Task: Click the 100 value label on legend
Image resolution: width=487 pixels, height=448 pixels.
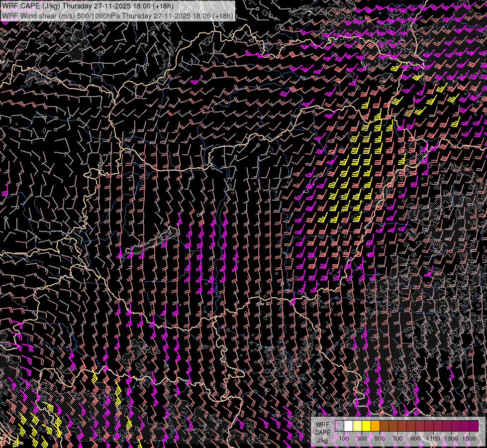Action: (x=344, y=439)
